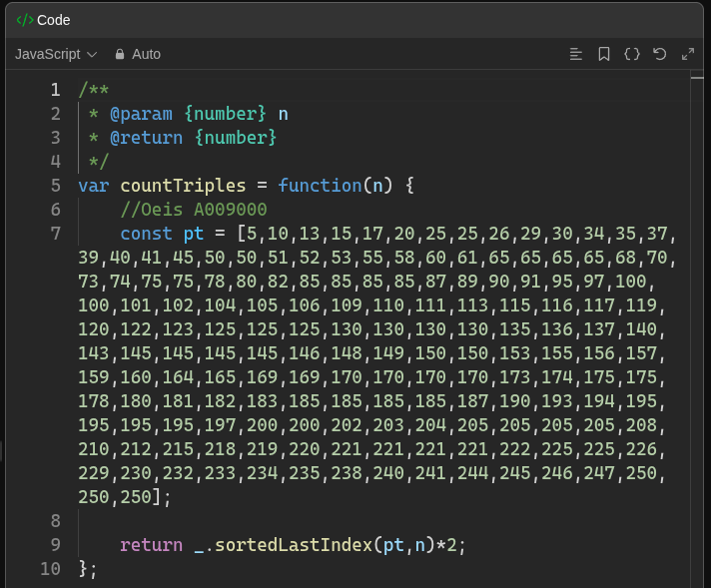Click line number 1 in gutter

tap(55, 90)
